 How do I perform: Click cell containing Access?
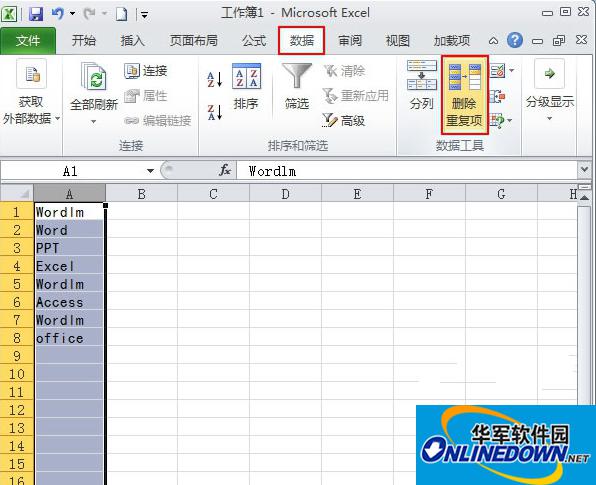[x=69, y=302]
